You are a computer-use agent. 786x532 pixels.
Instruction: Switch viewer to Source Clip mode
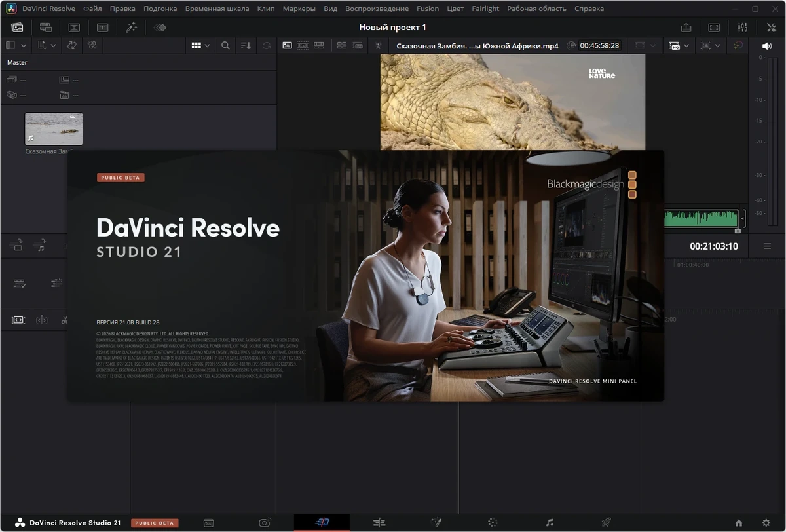[287, 46]
